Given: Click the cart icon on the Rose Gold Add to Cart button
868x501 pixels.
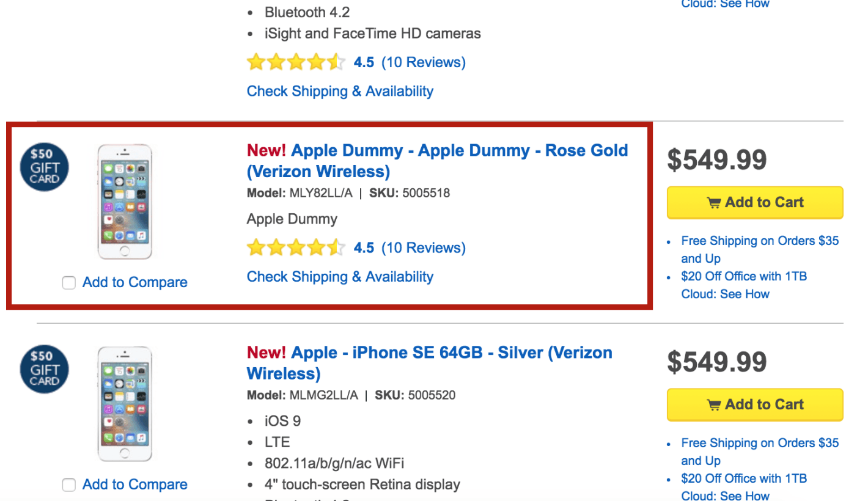Looking at the screenshot, I should (x=714, y=202).
